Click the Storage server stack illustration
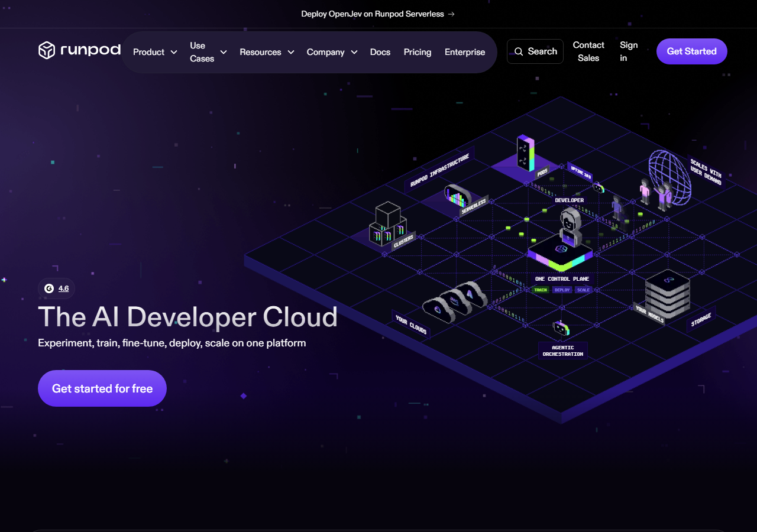 667,294
